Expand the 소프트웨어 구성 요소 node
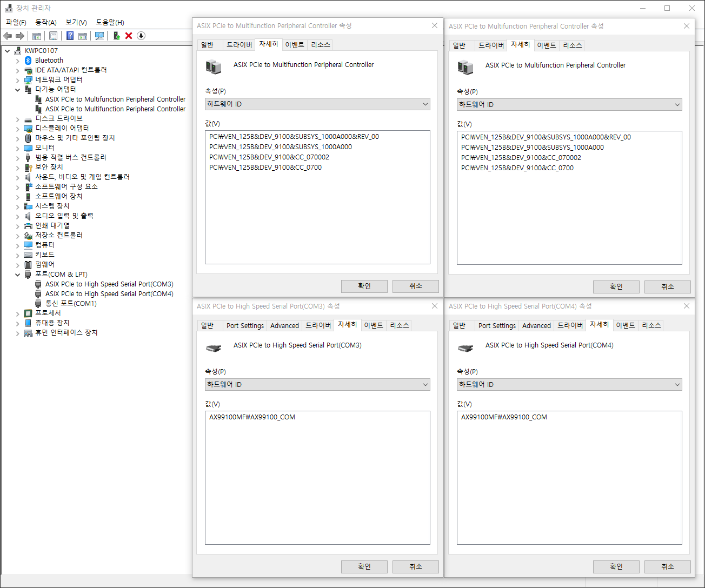The height and width of the screenshot is (588, 705). pos(17,187)
